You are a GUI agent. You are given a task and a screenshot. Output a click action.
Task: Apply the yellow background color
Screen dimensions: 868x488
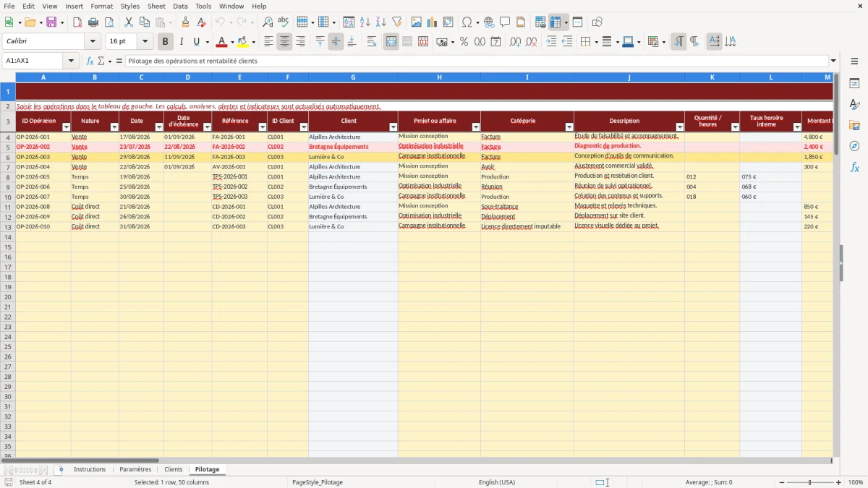point(242,42)
